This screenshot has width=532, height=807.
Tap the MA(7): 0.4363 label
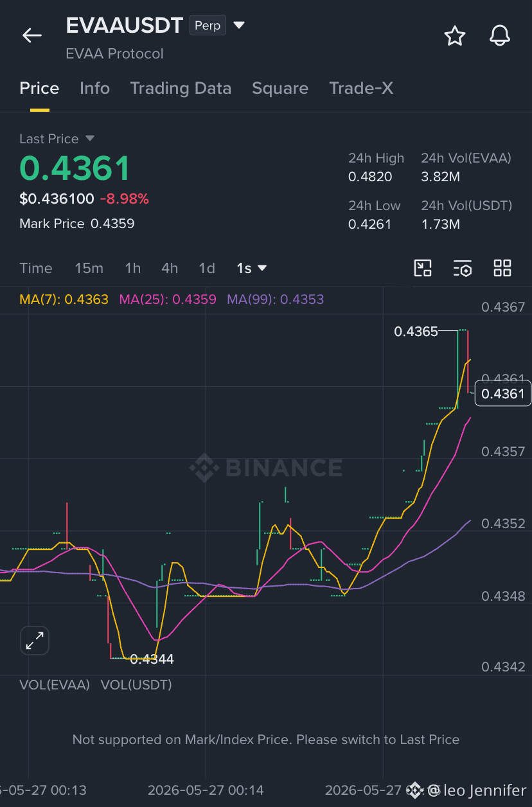(64, 299)
